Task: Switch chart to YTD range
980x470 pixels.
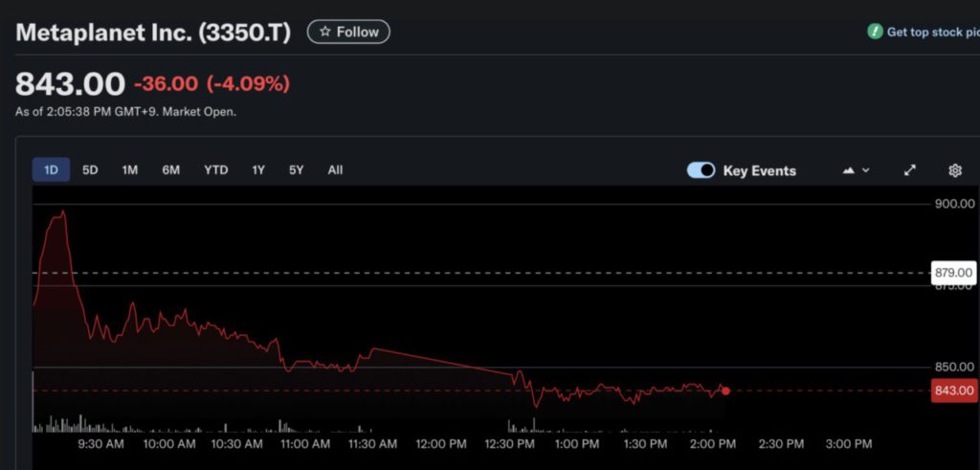Action: point(216,170)
